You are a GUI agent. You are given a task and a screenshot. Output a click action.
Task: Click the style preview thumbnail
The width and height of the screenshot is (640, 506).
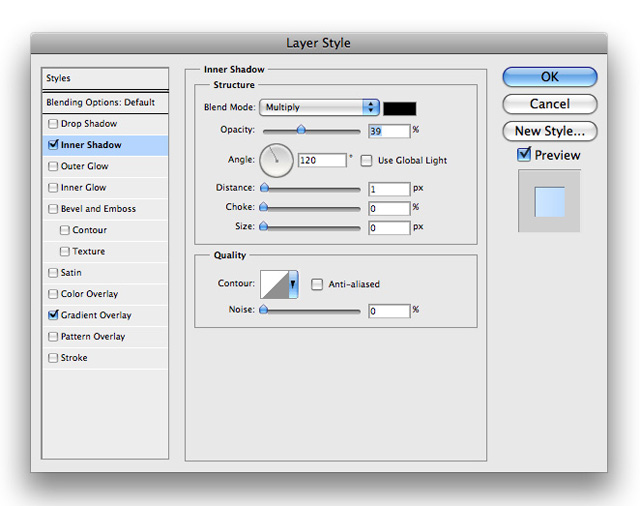[x=549, y=201]
